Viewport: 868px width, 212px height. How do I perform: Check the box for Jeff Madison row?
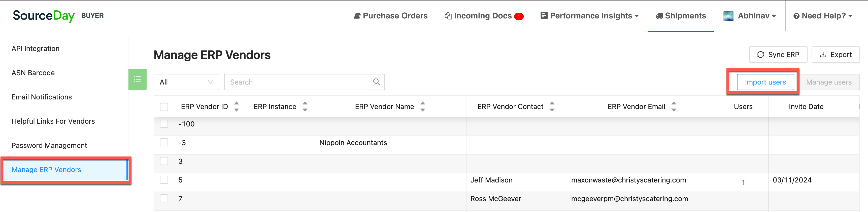[x=164, y=180]
